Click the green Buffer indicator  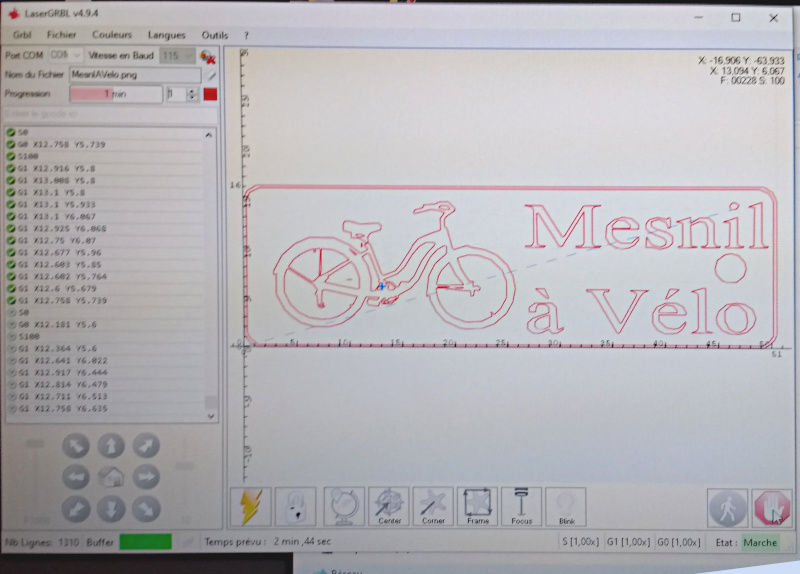(145, 542)
